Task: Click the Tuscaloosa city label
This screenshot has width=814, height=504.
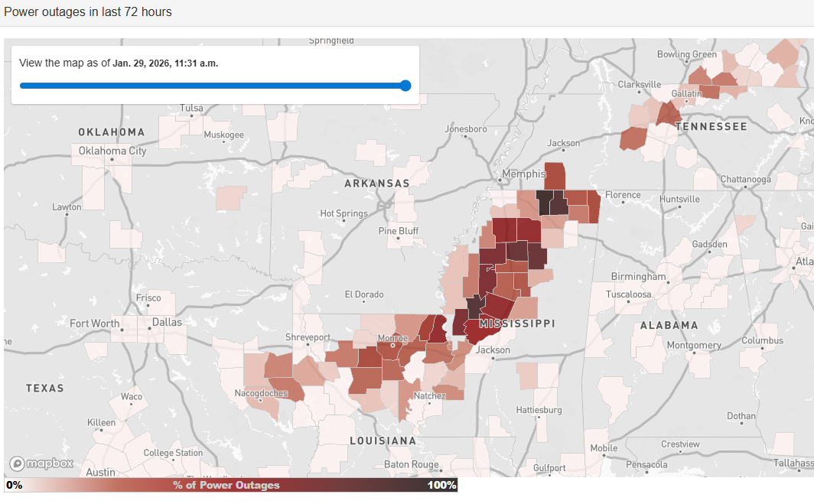Action: 628,294
